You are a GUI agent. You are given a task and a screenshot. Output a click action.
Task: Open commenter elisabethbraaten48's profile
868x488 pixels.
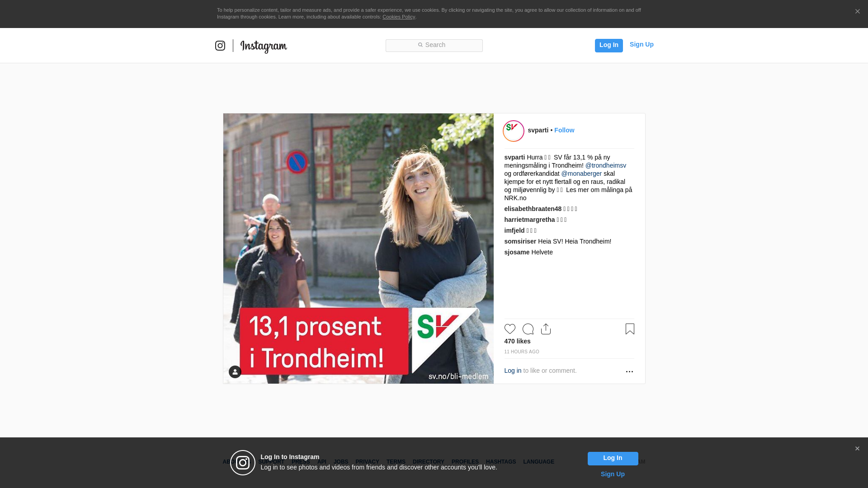[x=533, y=209]
